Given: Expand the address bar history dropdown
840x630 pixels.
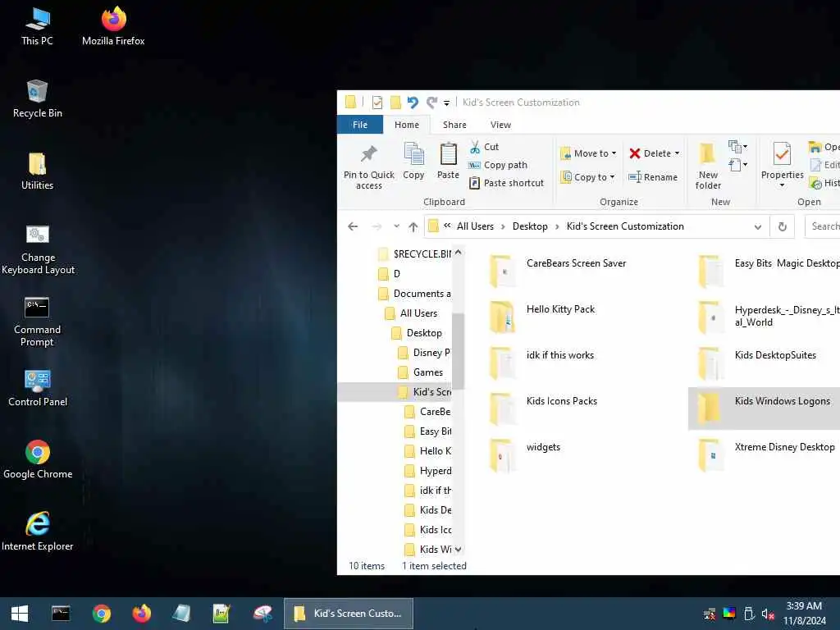Looking at the screenshot, I should (x=757, y=226).
